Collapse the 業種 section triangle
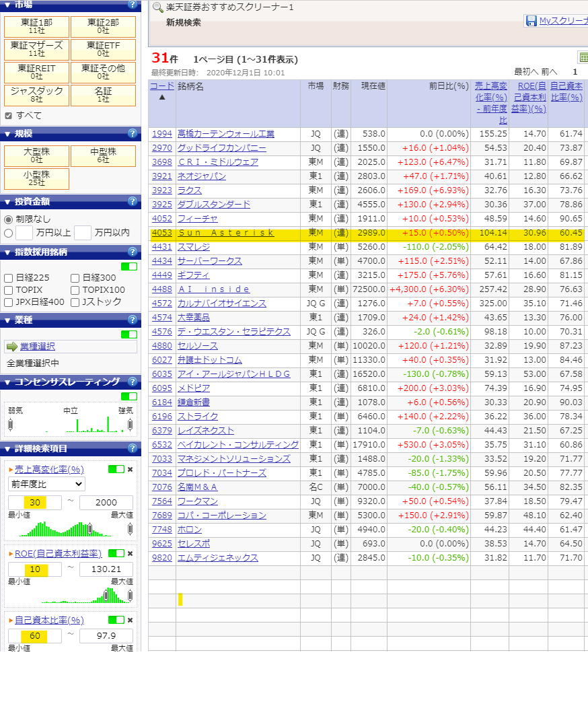Image resolution: width=588 pixels, height=708 pixels. click(x=7, y=320)
